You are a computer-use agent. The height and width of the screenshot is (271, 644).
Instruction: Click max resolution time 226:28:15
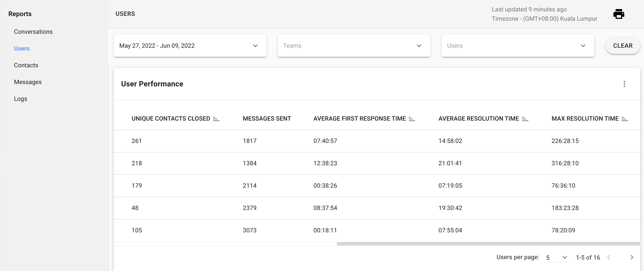(x=565, y=141)
